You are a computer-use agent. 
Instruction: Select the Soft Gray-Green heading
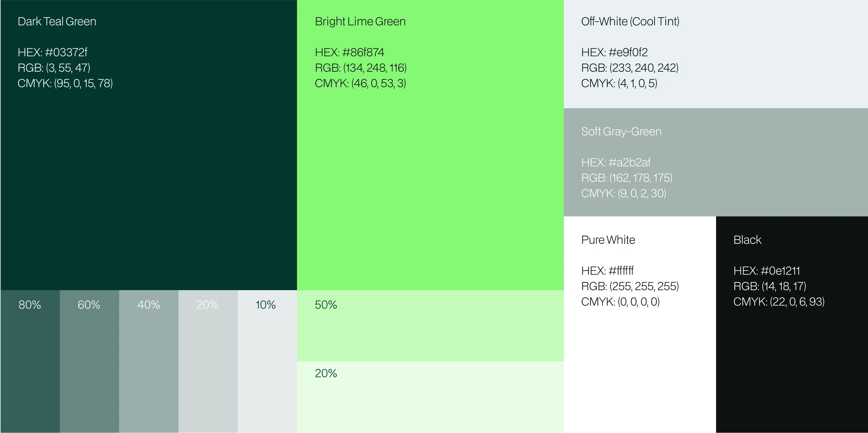tap(621, 132)
